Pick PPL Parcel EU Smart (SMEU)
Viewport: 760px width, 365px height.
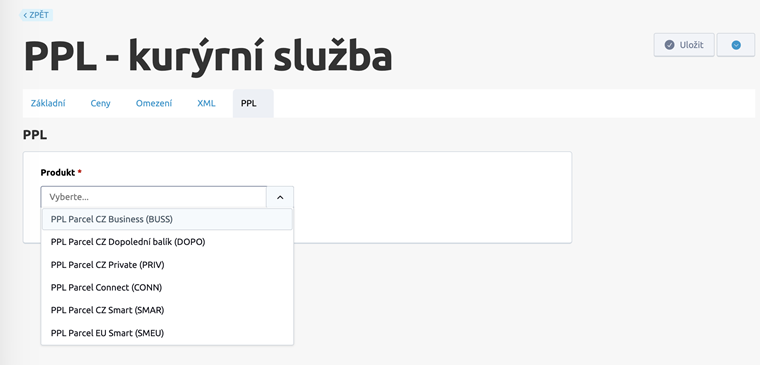(167, 333)
